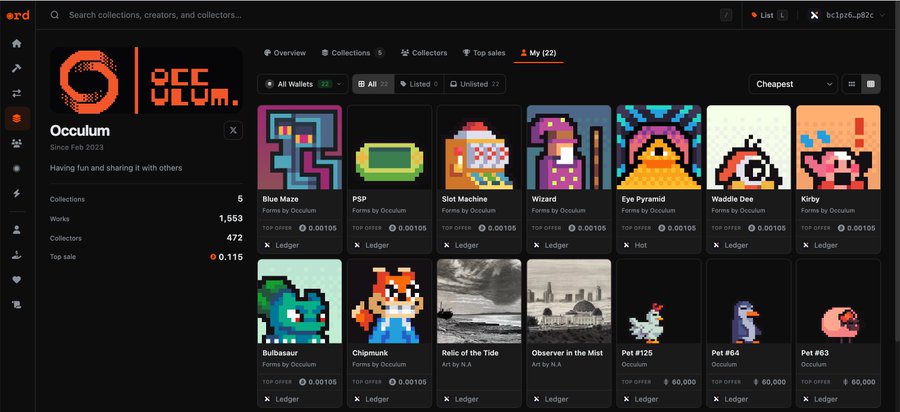
Task: Open the Pet #63 pig thumbnail
Action: coord(838,301)
